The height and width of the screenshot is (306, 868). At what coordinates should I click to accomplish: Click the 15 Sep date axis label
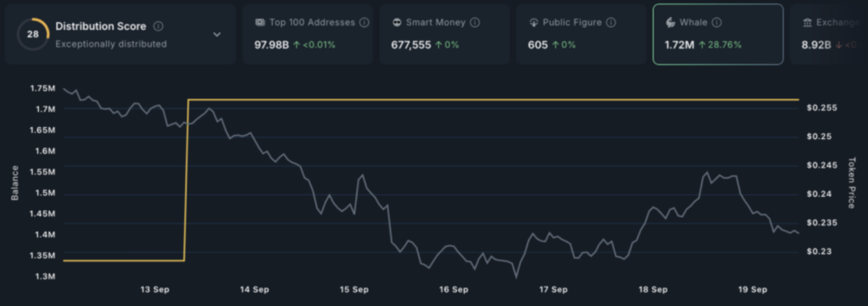pyautogui.click(x=354, y=289)
